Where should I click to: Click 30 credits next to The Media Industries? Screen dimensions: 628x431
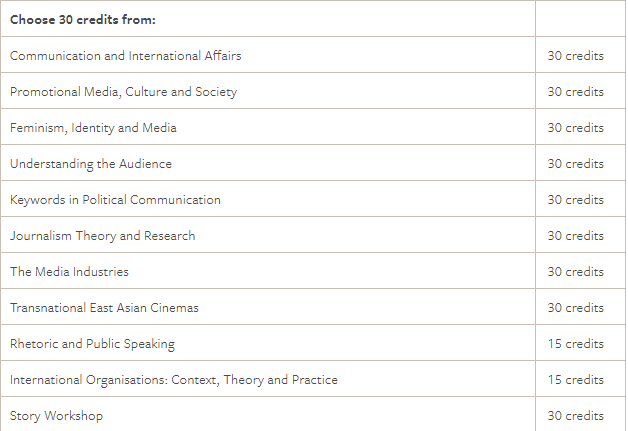(575, 272)
